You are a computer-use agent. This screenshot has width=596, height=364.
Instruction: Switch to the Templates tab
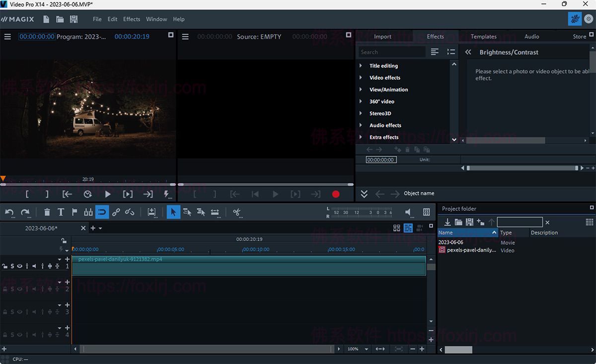(483, 36)
